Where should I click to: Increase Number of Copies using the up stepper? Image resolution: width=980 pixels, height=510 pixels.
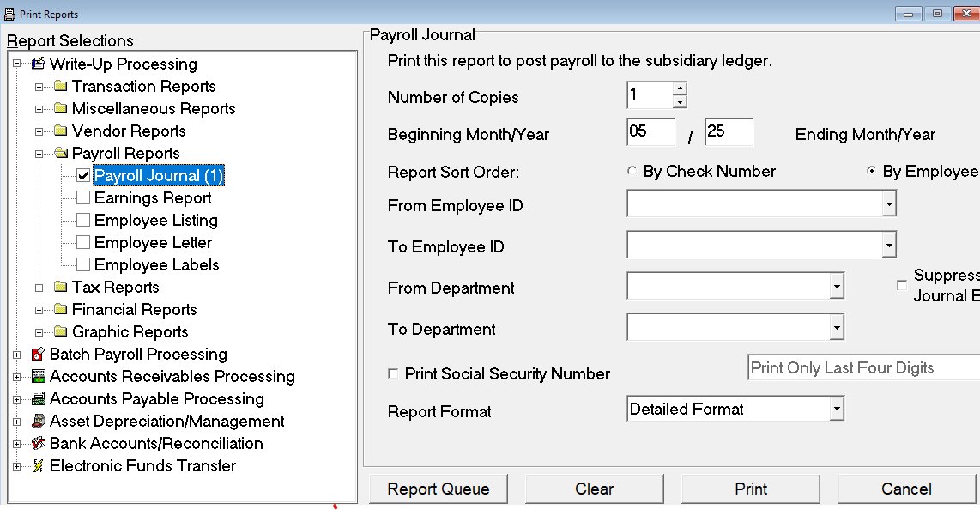click(x=681, y=89)
